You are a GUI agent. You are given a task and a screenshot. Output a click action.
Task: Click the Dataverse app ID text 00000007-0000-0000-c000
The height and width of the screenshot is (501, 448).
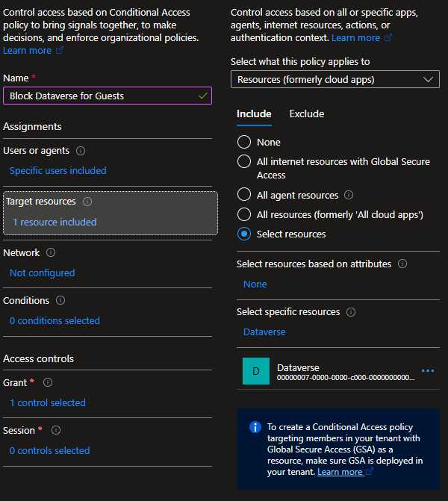(x=346, y=378)
